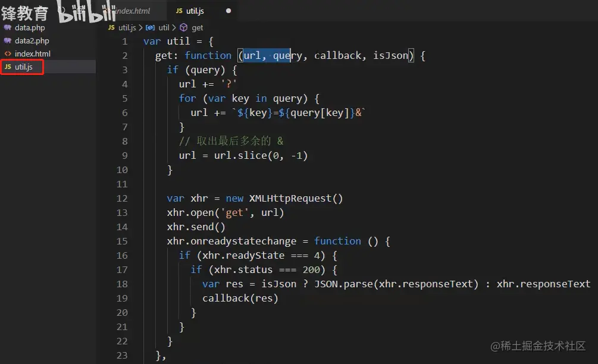Click 'callback(res)' on line 19
The width and height of the screenshot is (598, 364).
pos(240,299)
